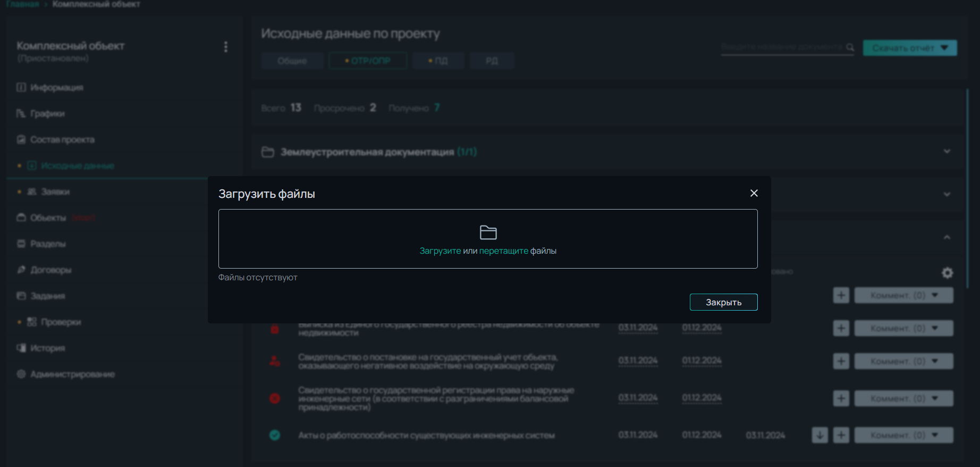Click the search magnifier icon
980x467 pixels.
coord(850,47)
